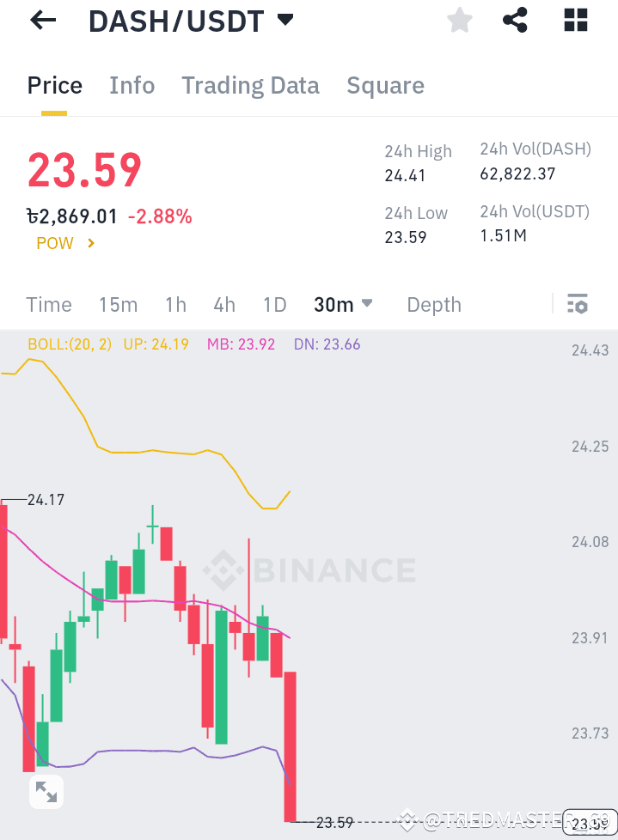Select the 15m timeframe
This screenshot has height=840, width=618.
click(x=118, y=305)
